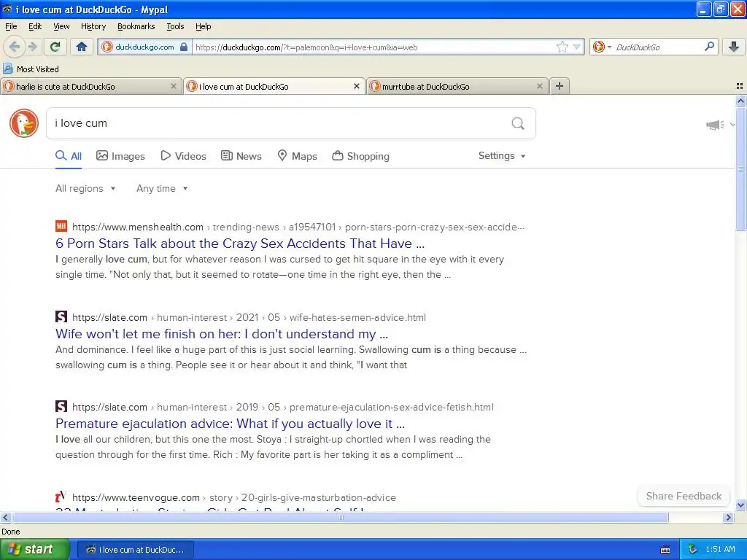Click the keyboard icon in the taskbar
Viewport: 747px width, 560px height.
665,550
